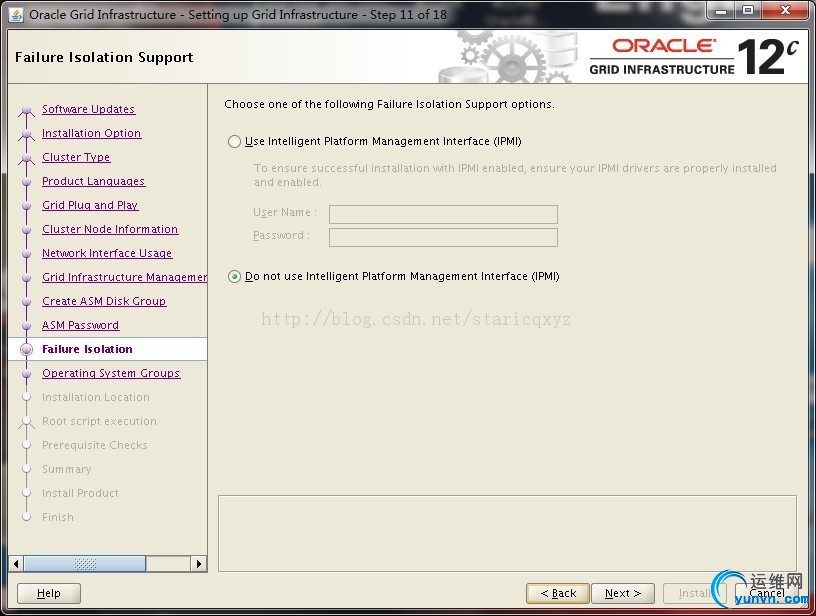This screenshot has height=616, width=816.
Task: Click the Product Languages step bullet
Action: pos(27,182)
